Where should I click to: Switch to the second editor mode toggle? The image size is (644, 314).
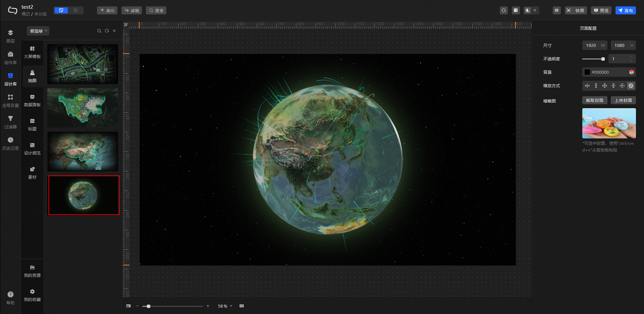(x=76, y=10)
